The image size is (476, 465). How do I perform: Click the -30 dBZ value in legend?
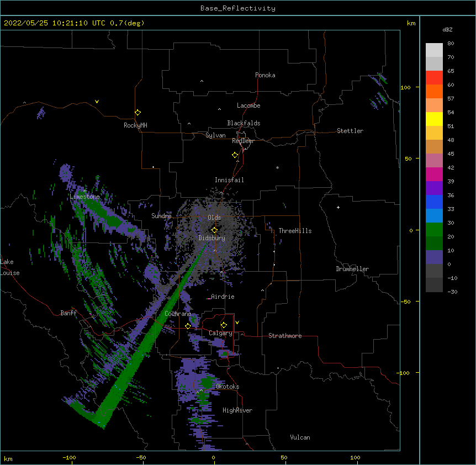[x=452, y=292]
